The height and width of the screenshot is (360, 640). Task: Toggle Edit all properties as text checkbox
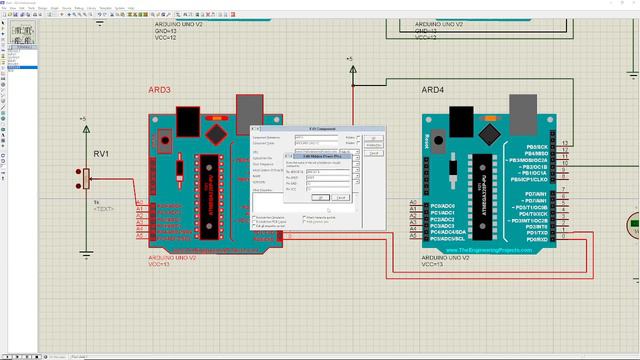(x=254, y=226)
